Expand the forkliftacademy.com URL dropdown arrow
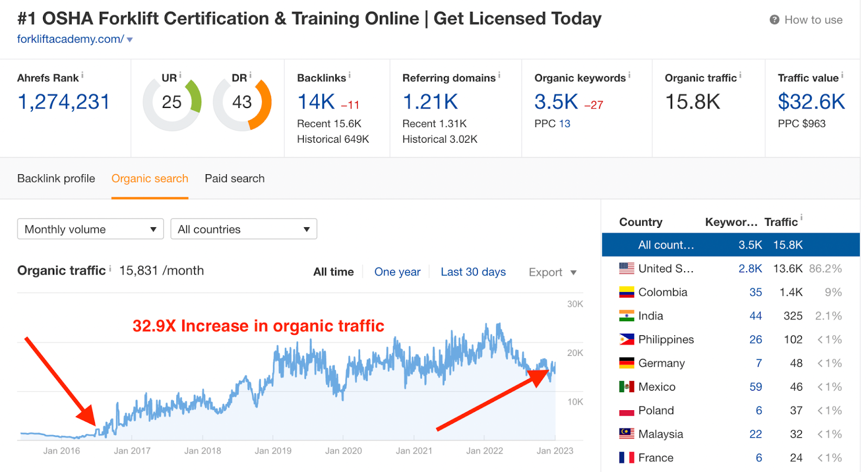Viewport: 868px width, 472px height. point(130,40)
